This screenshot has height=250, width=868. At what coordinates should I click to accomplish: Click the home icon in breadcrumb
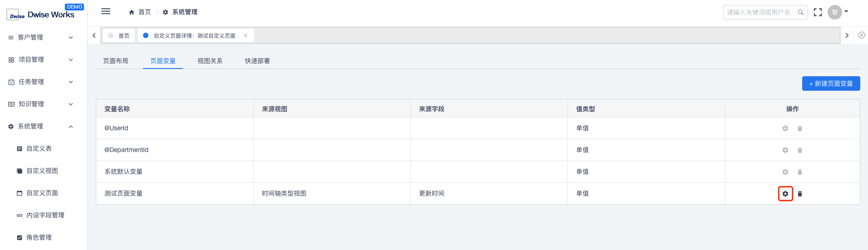[x=132, y=12]
